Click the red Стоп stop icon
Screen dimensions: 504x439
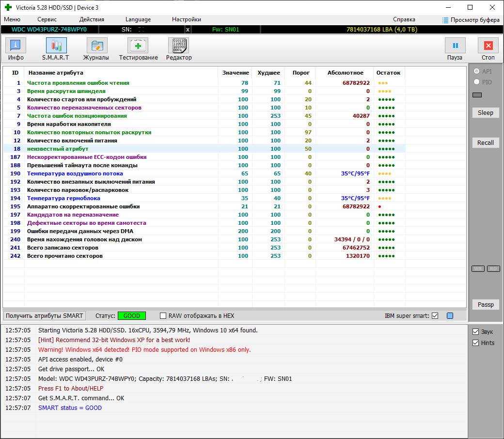(x=488, y=46)
